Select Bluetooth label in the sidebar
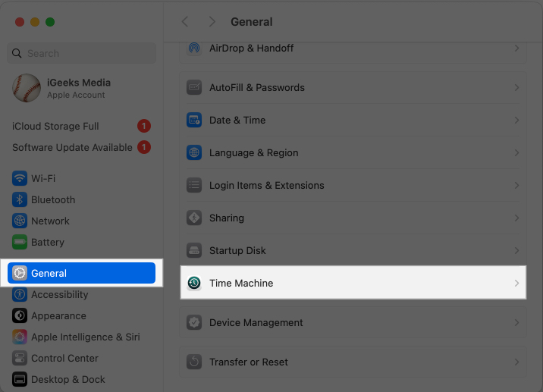This screenshot has height=392, width=543. point(53,200)
